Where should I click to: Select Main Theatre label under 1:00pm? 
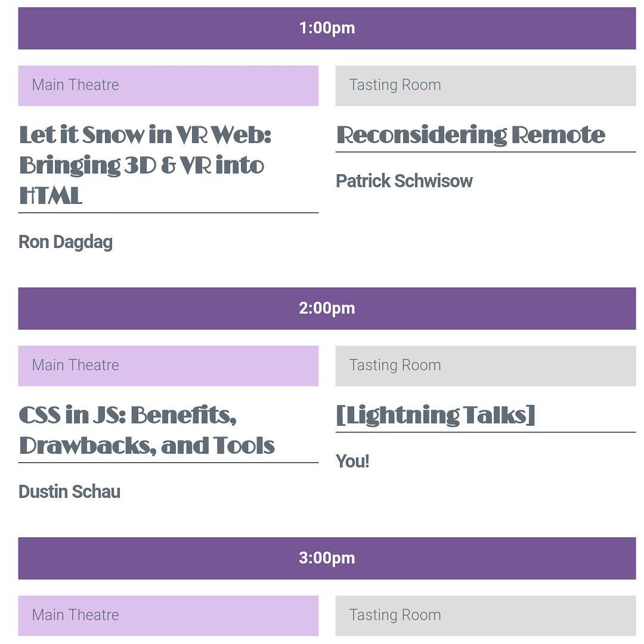click(168, 85)
